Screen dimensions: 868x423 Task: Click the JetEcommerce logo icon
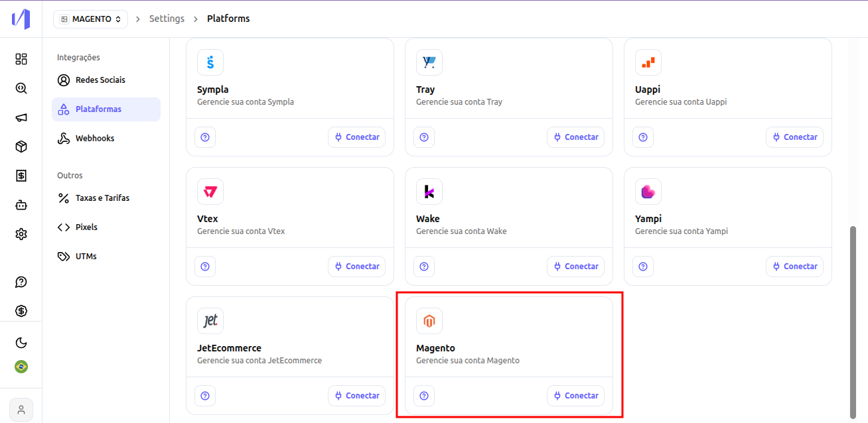(x=210, y=321)
